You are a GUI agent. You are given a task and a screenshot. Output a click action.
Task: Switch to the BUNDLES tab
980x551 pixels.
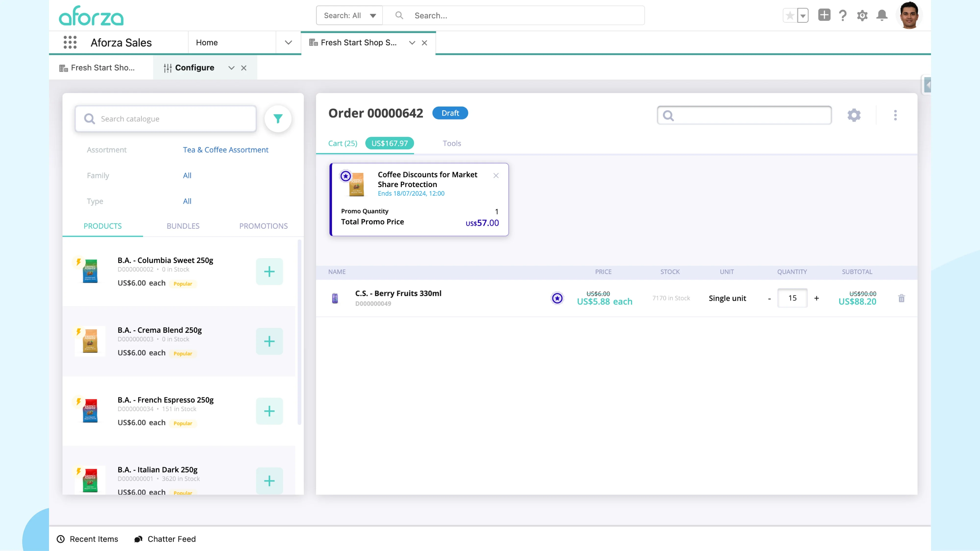click(183, 226)
